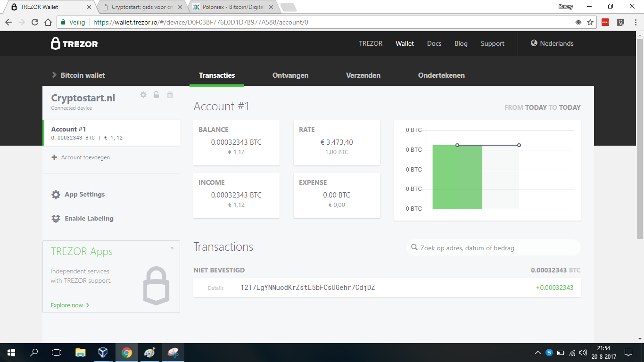Click the transaction address 12T7LgYNNuodKrZstL5bFCsUGehr7CdjDZ
Image resolution: width=644 pixels, height=362 pixels.
coord(308,288)
